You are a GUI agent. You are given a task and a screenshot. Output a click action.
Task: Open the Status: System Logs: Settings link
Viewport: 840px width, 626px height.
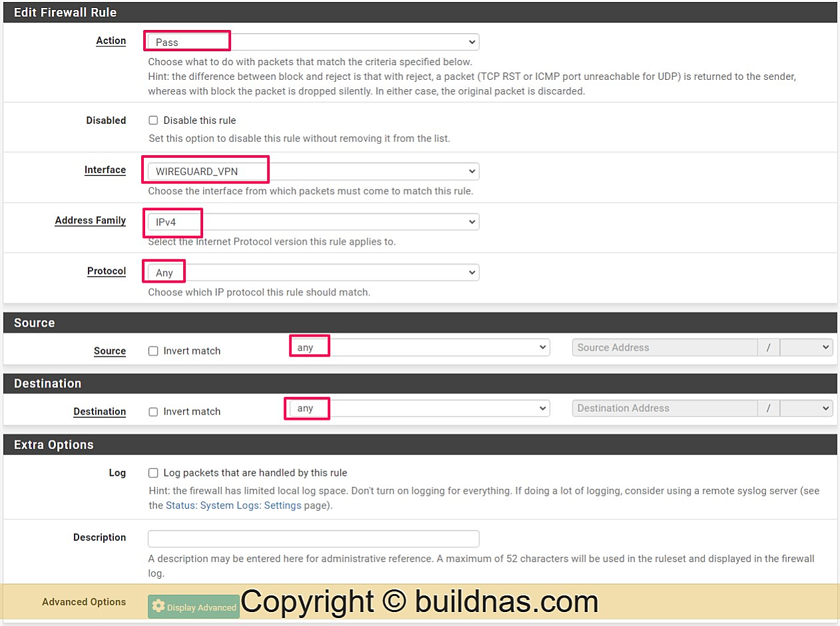[x=234, y=506]
